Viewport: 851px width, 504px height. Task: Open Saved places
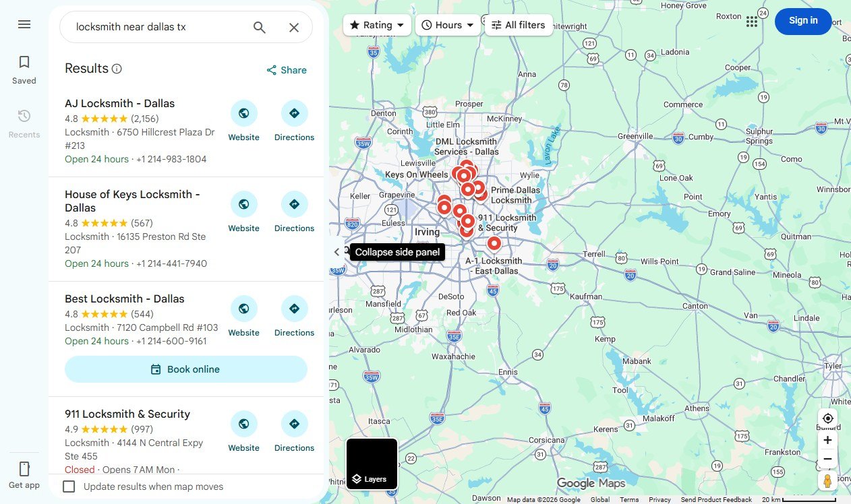tap(24, 70)
